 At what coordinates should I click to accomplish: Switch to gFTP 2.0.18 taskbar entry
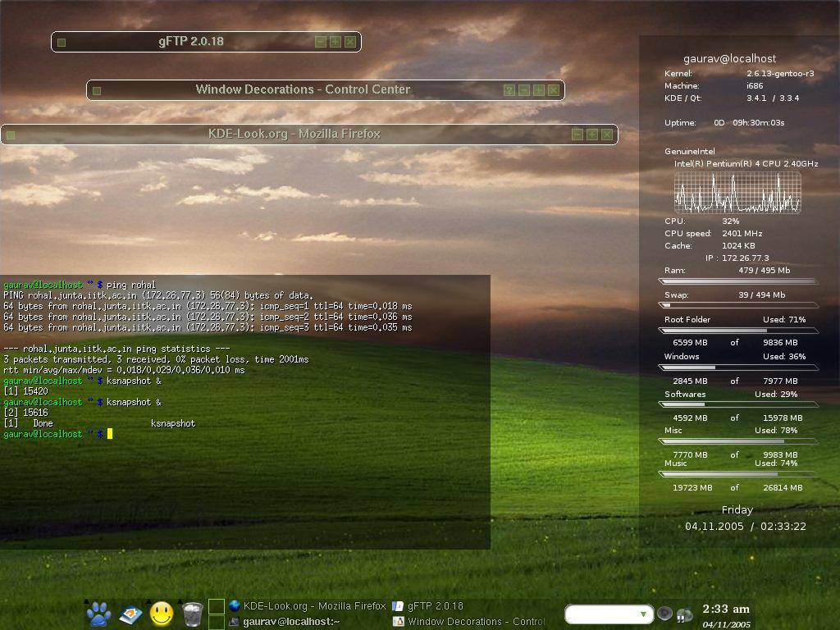click(x=427, y=606)
